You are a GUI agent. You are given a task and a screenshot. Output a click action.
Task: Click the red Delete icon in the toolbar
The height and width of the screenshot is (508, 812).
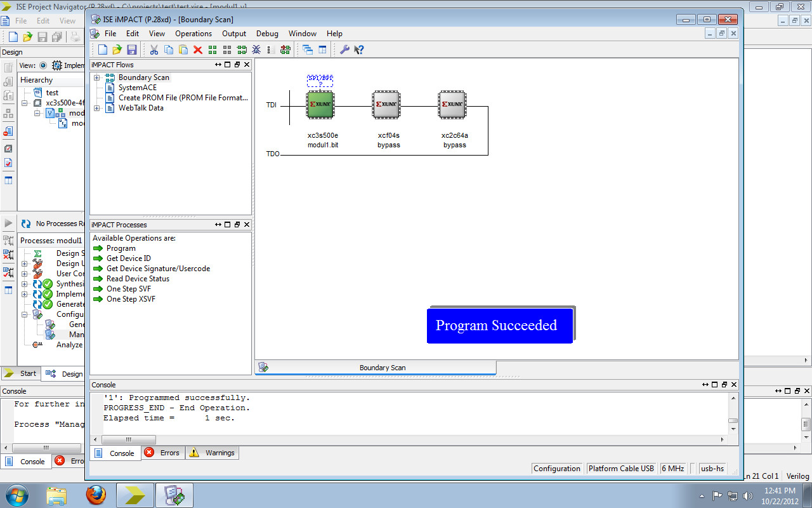pos(197,49)
